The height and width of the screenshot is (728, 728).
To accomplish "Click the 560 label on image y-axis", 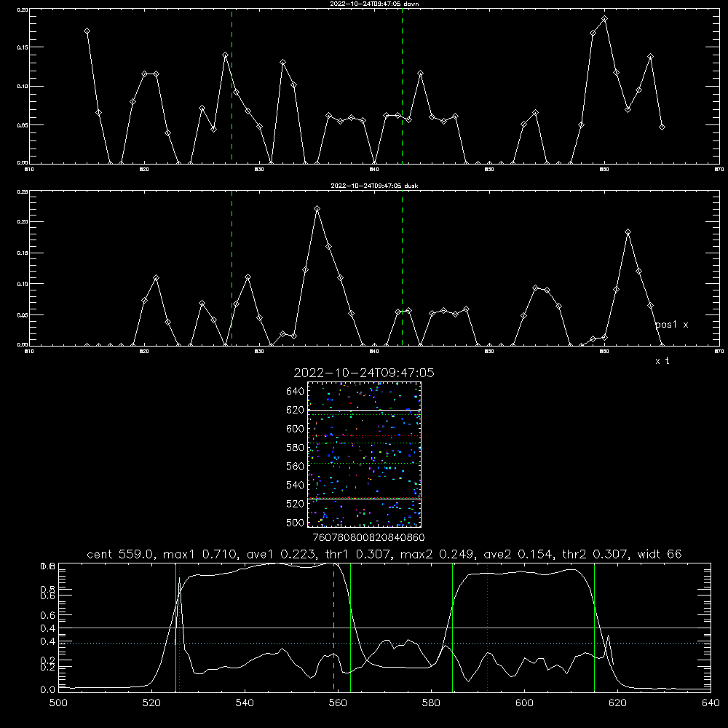I will pos(296,466).
